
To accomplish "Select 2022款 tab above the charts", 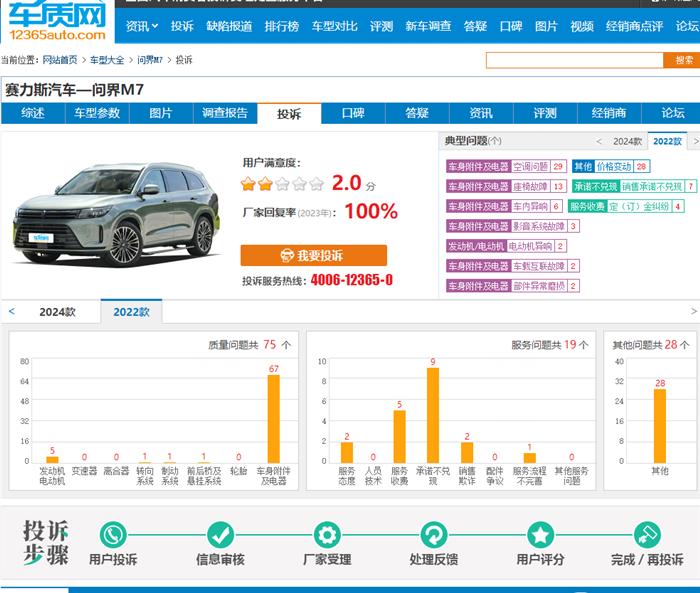I will (131, 312).
